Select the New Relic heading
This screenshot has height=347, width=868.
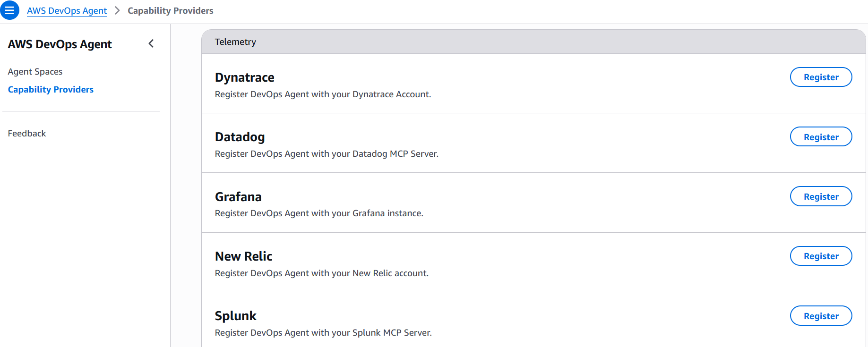[x=243, y=256]
